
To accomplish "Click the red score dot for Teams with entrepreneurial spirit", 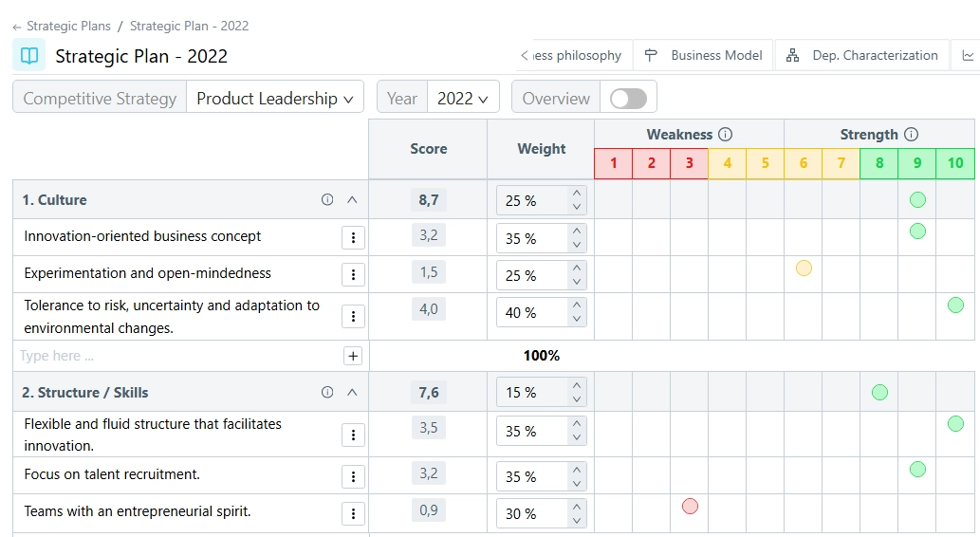I will click(x=690, y=507).
